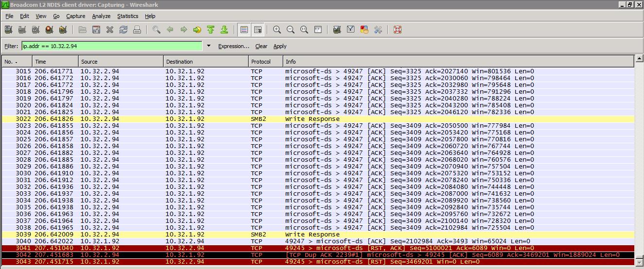Open the resize all columns icon
The image size is (644, 269).
click(318, 30)
